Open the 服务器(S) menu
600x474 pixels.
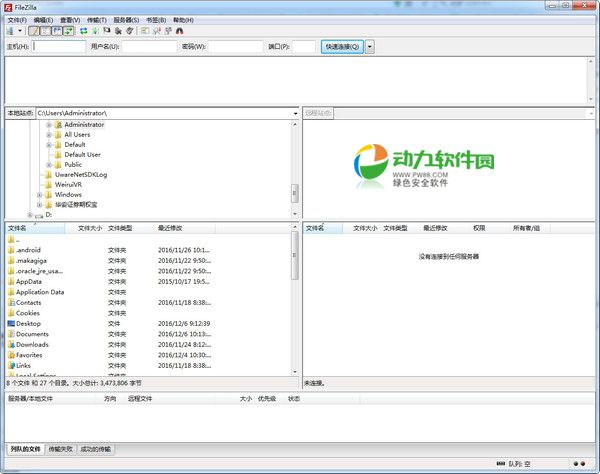126,20
